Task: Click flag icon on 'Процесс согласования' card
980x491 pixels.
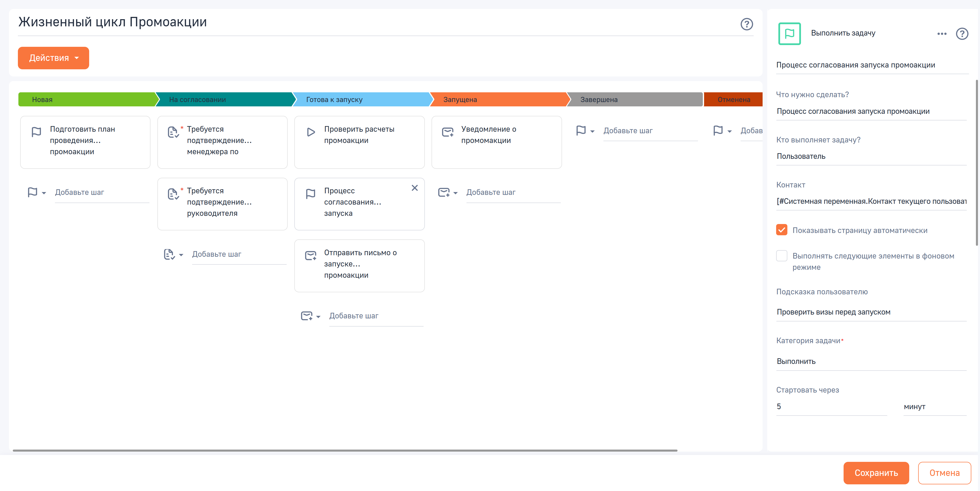Action: click(x=310, y=194)
